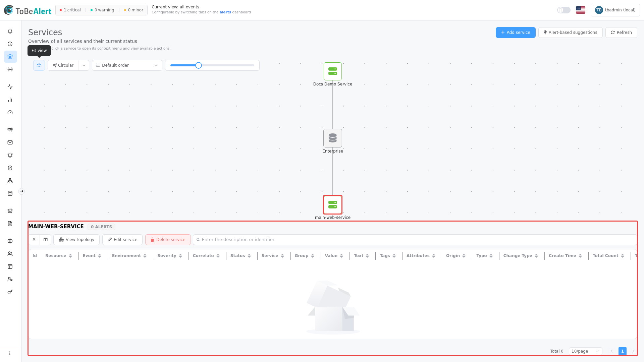Open the 10/page size dropdown
The height and width of the screenshot is (362, 644).
585,351
